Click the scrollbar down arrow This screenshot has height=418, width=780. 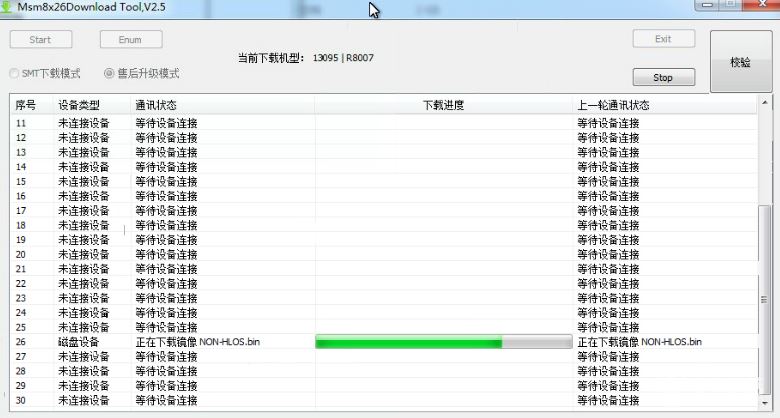[765, 403]
